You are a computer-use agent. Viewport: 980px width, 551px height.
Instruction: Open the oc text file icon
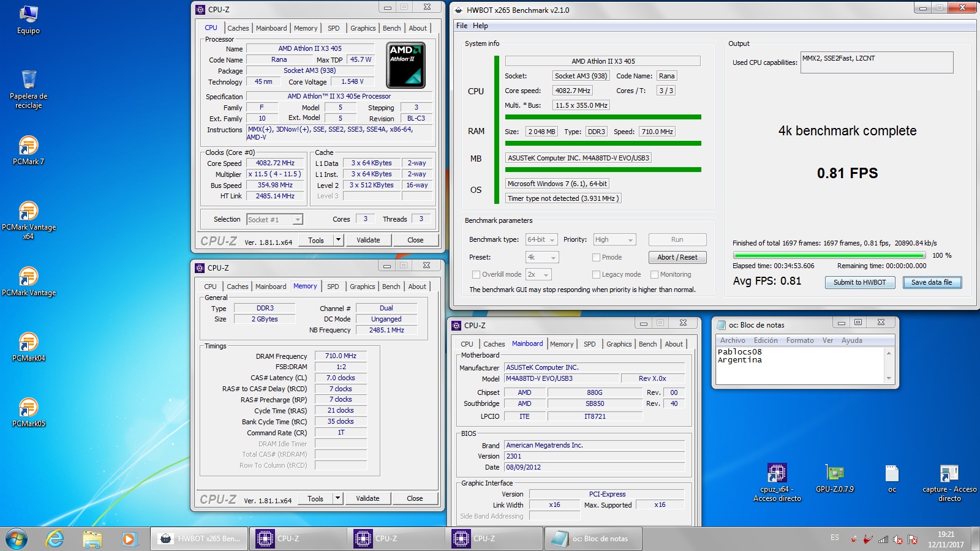892,478
